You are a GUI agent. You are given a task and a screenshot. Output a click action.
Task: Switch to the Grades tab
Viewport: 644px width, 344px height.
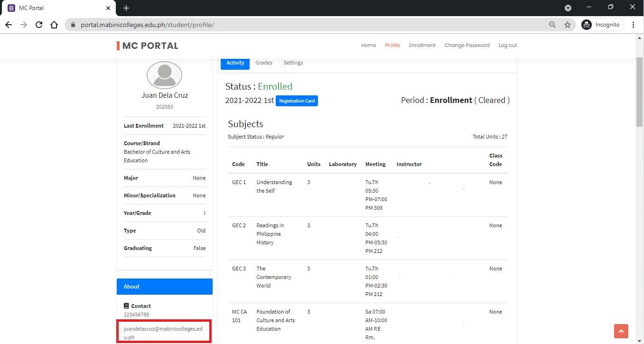(x=264, y=63)
